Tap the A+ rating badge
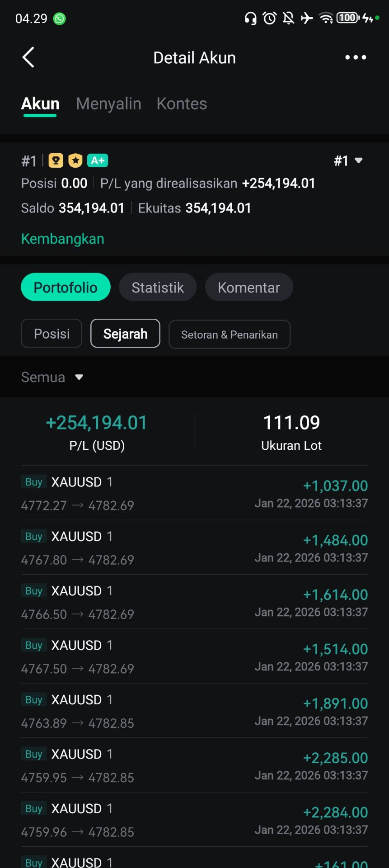389x868 pixels. [98, 160]
